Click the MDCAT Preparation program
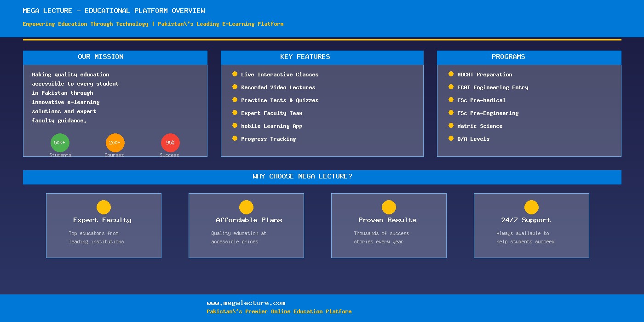The height and width of the screenshot is (322, 644). [484, 75]
